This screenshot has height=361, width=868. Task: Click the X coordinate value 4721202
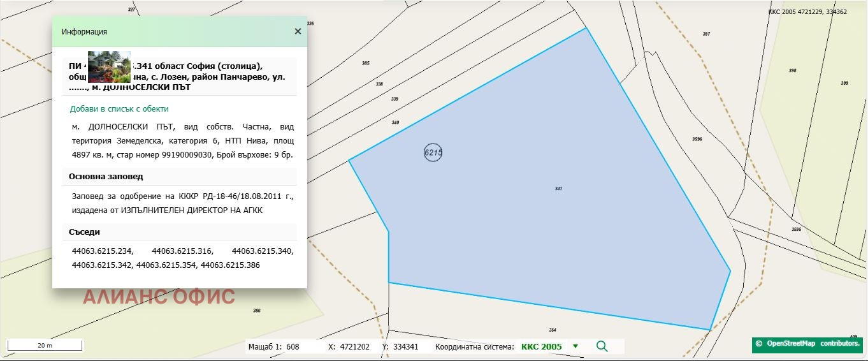tap(355, 347)
